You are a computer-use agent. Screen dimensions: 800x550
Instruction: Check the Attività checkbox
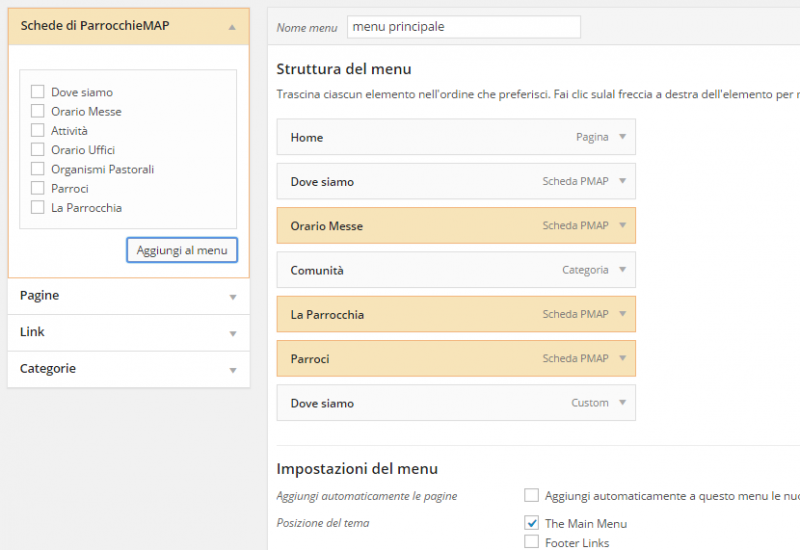point(38,131)
